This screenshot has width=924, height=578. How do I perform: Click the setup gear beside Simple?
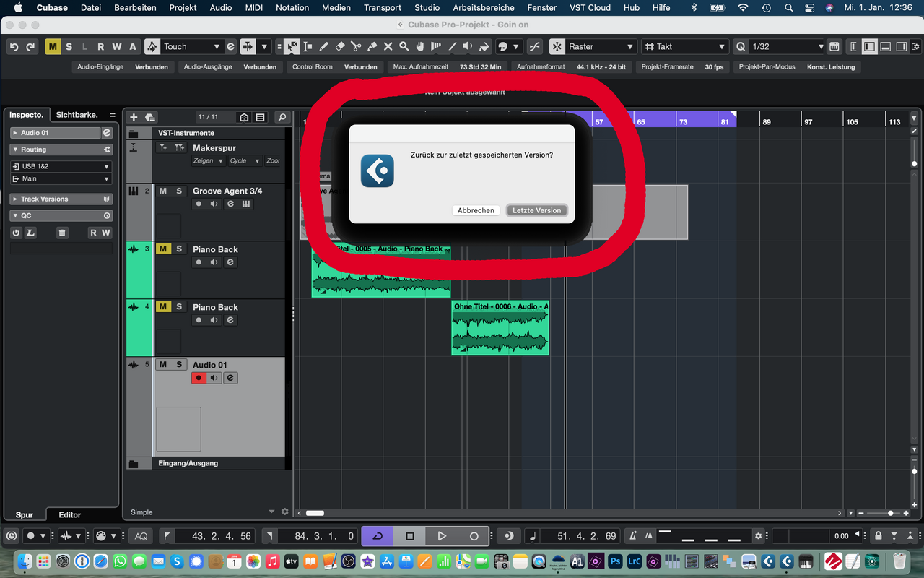click(284, 512)
